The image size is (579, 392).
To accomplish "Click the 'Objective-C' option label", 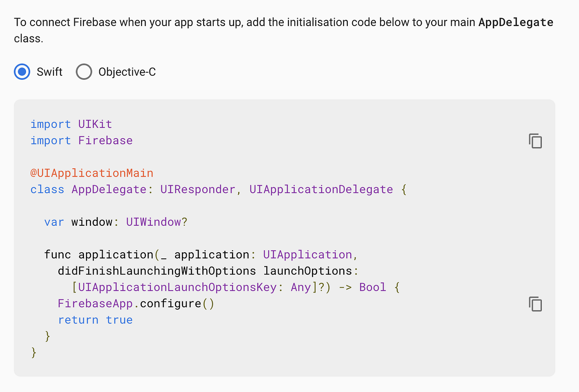I will 127,72.
